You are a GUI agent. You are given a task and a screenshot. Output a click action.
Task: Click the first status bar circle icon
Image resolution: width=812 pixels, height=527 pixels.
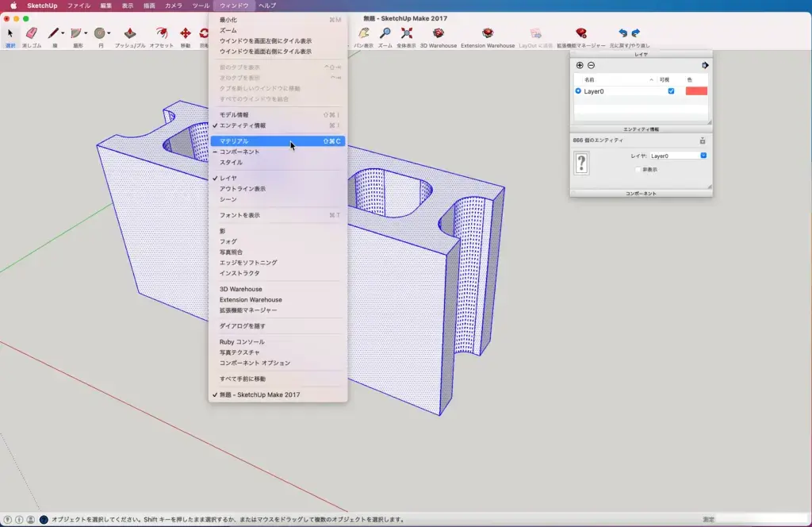click(x=7, y=519)
